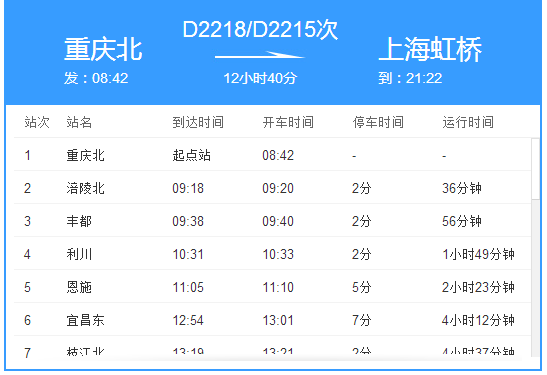Viewport: 547px width, 375px height.
Task: Click 起点站 in the first row
Action: click(192, 155)
